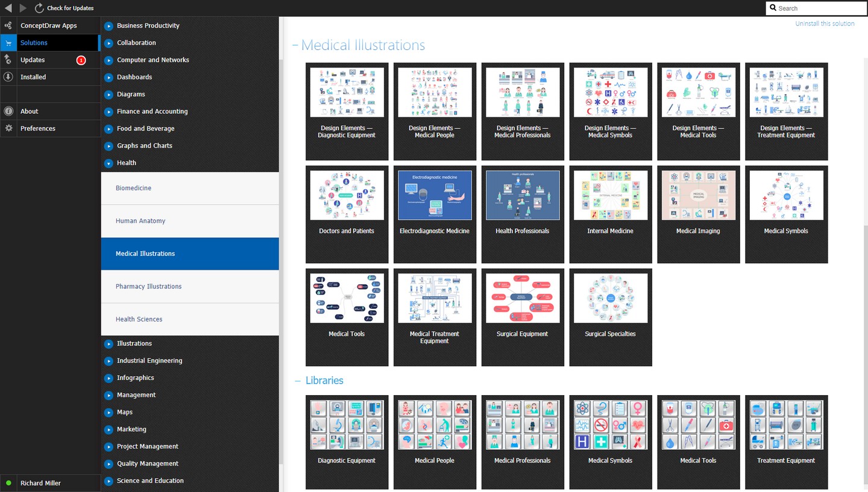Open the Health Professionals sample

(x=523, y=214)
